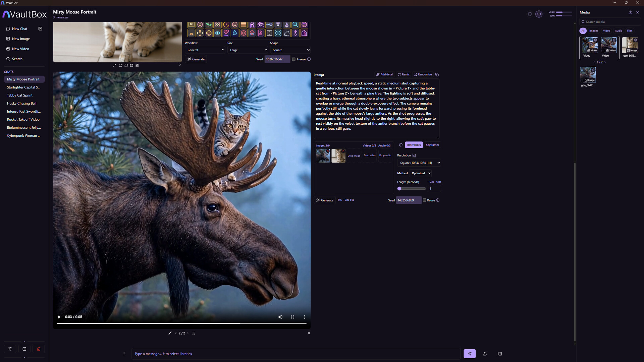The height and width of the screenshot is (362, 644).
Task: Copy the prompt text with copy icon
Action: 437,75
